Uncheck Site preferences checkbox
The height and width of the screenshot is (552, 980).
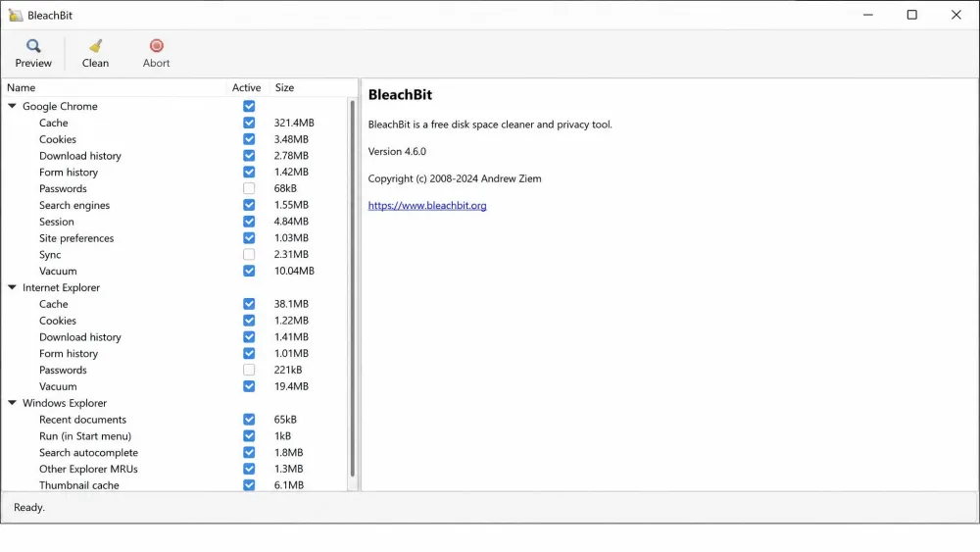(249, 237)
